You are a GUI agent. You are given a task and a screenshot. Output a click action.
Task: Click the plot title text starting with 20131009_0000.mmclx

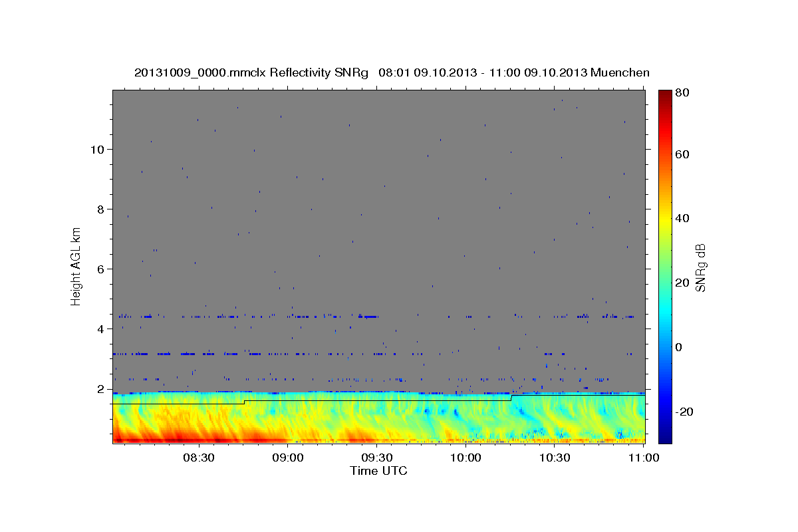click(392, 72)
